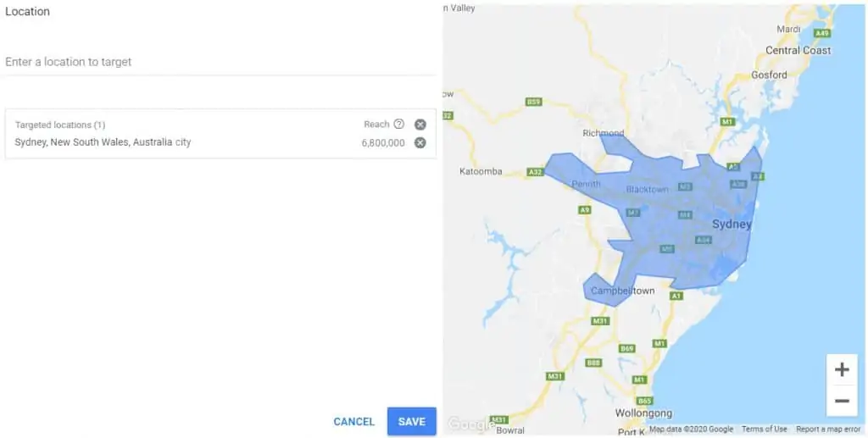868x438 pixels.
Task: Click the Central Coast map label
Action: point(798,51)
